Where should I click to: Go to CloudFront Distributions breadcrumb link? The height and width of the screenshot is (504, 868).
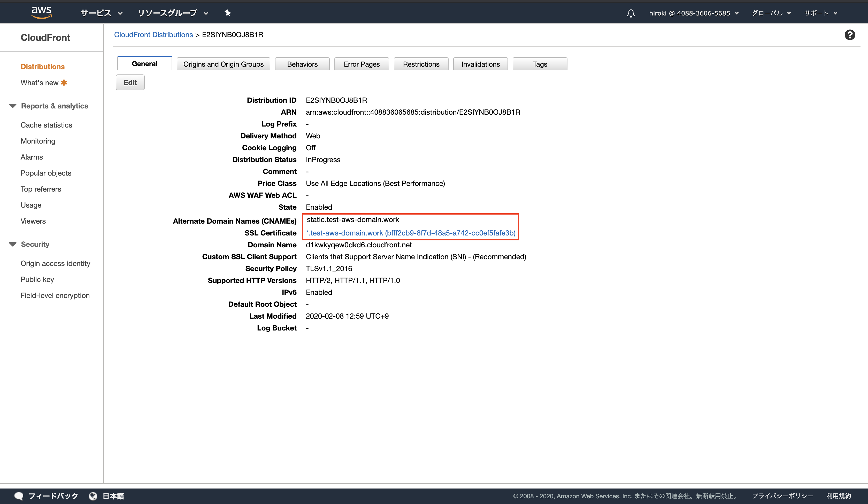(x=153, y=35)
